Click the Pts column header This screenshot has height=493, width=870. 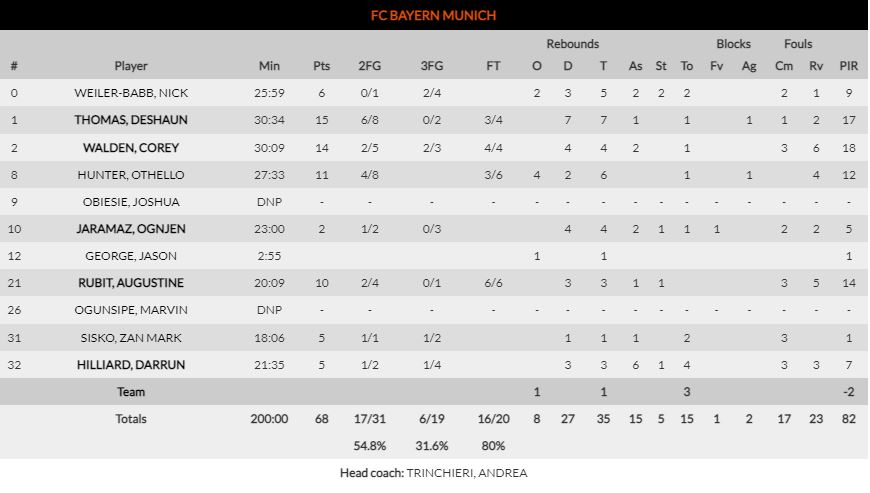coord(321,66)
